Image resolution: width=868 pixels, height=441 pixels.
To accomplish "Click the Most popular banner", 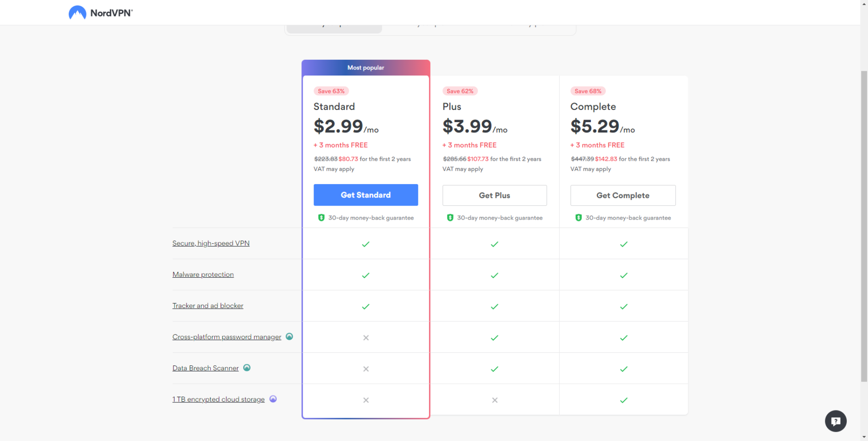I will (x=366, y=68).
